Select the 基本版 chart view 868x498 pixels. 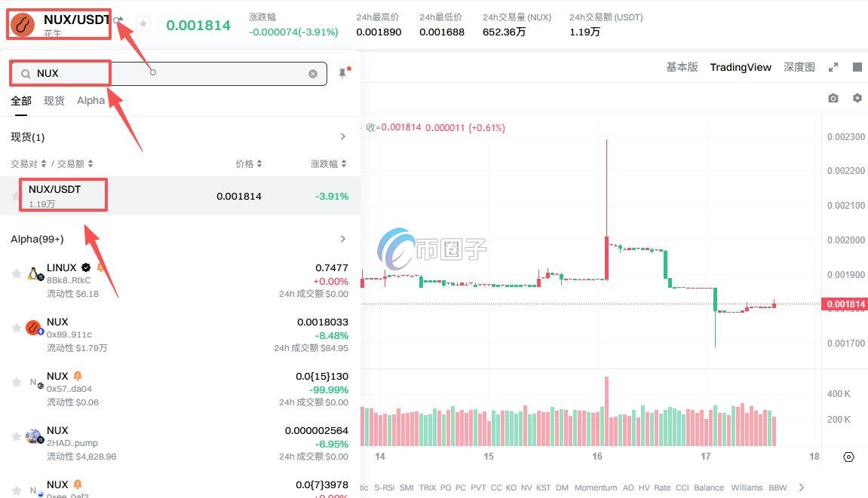pos(682,67)
